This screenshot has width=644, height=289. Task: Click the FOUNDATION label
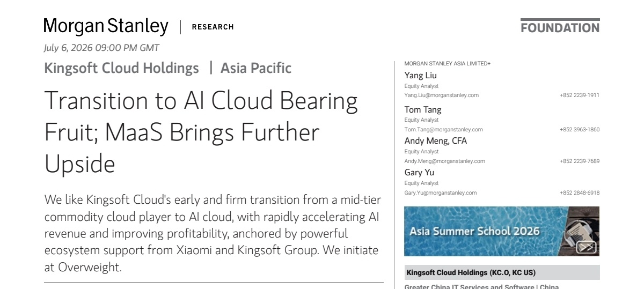[560, 28]
